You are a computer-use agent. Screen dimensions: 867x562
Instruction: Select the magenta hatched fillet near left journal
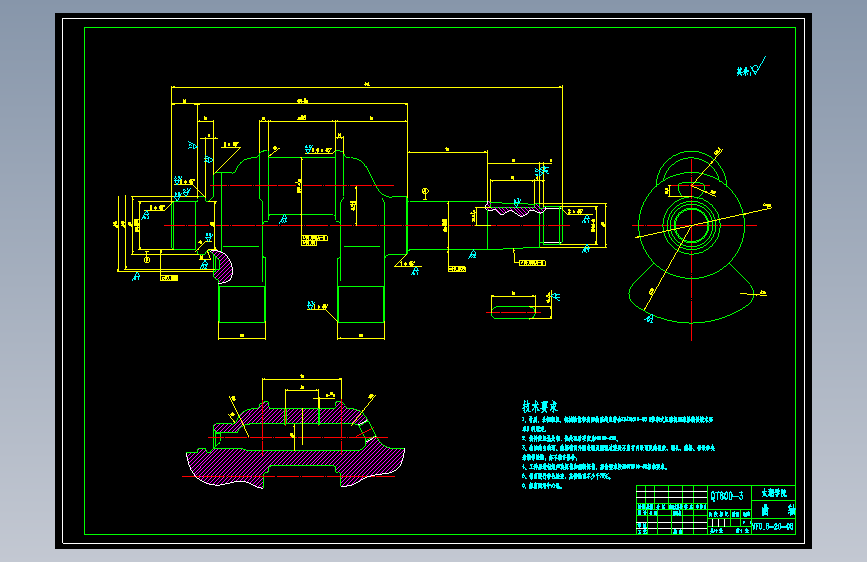coord(221,267)
